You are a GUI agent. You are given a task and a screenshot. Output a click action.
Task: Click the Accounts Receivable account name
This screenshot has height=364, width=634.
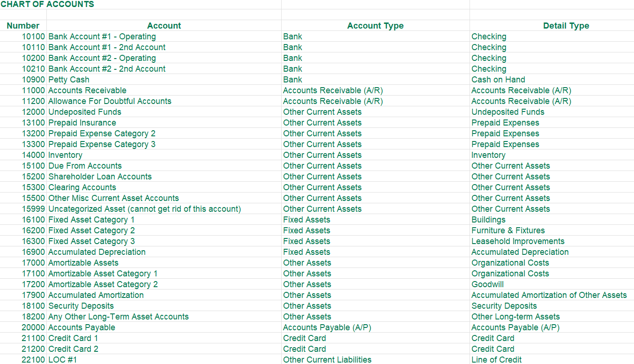click(x=87, y=90)
